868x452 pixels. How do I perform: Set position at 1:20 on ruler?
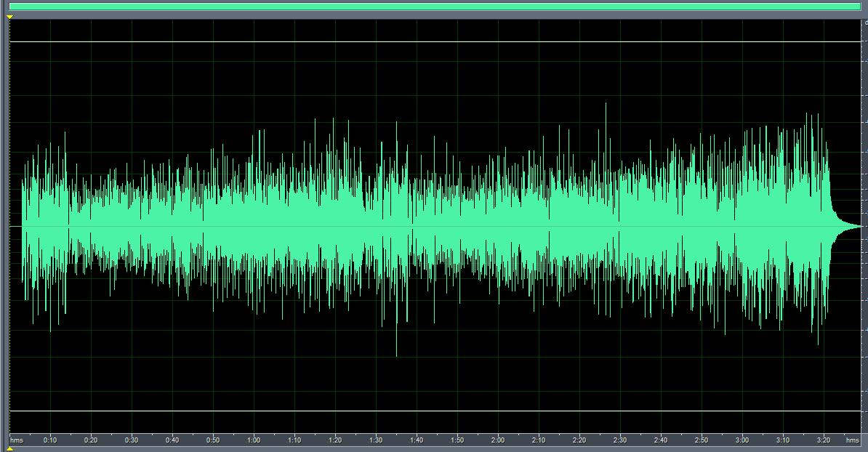335,440
